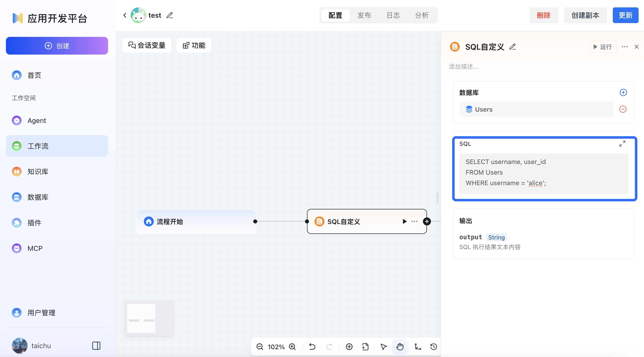Click the 创建副本 button
The width and height of the screenshot is (644, 357).
585,15
